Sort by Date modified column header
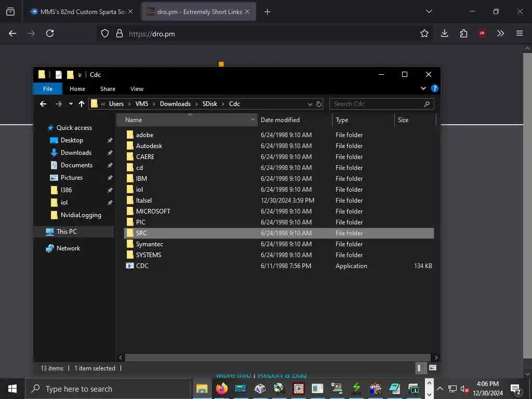 click(295, 120)
